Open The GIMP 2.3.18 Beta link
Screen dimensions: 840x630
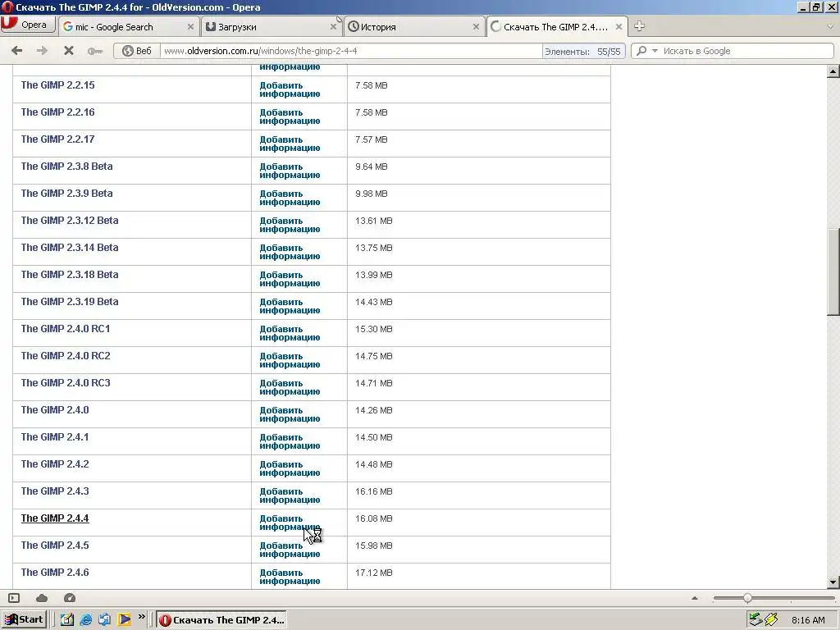point(70,274)
